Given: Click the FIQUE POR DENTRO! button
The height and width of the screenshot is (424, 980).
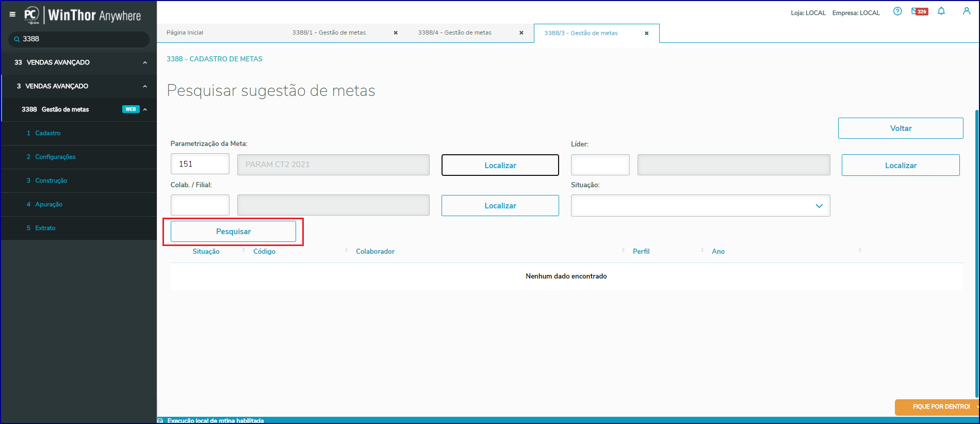Looking at the screenshot, I should (937, 406).
